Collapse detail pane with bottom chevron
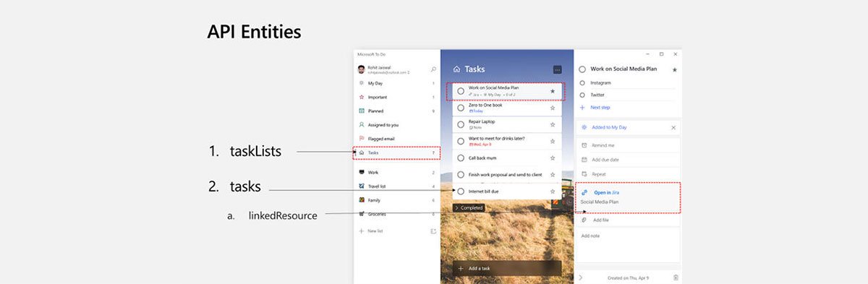The width and height of the screenshot is (868, 284). (581, 277)
